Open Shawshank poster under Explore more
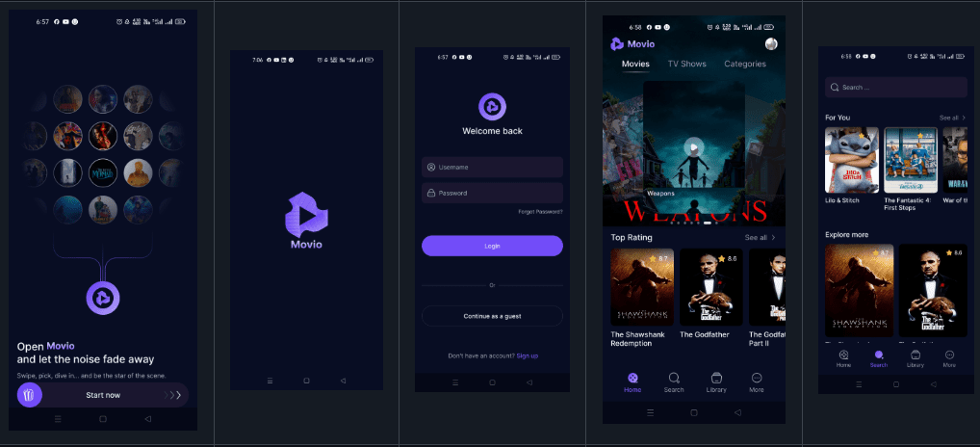Screen dimensions: 980x447 click(859, 291)
